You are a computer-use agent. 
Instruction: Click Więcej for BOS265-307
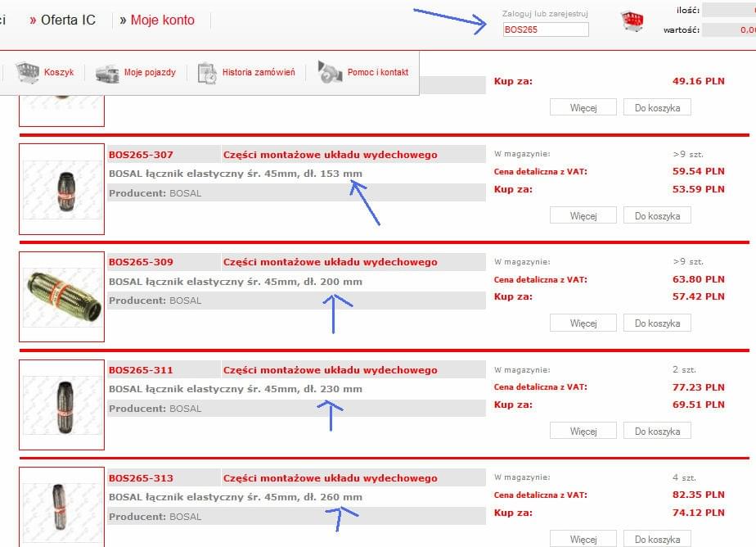pyautogui.click(x=583, y=215)
